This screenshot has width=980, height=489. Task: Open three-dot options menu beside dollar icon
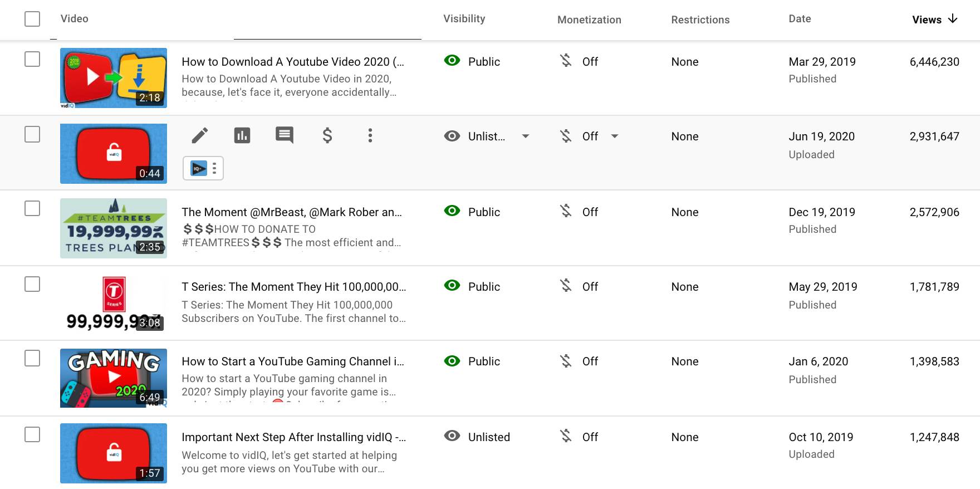(x=370, y=135)
